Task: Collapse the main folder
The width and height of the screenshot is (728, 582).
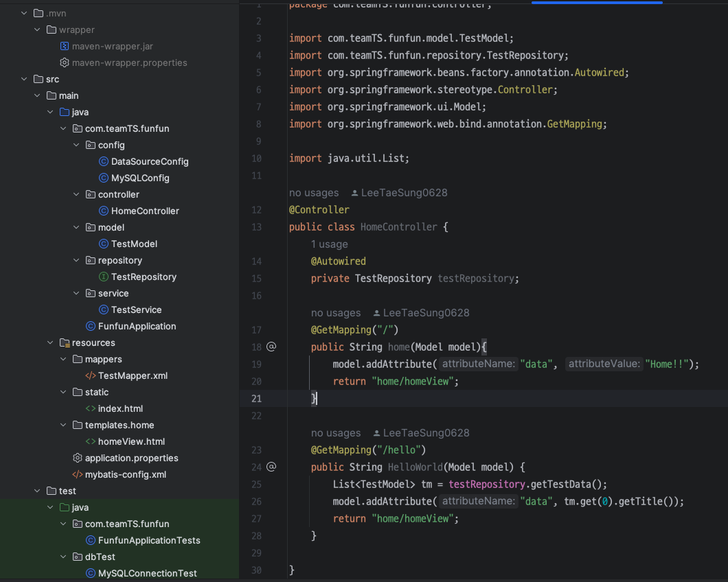Action: (37, 95)
